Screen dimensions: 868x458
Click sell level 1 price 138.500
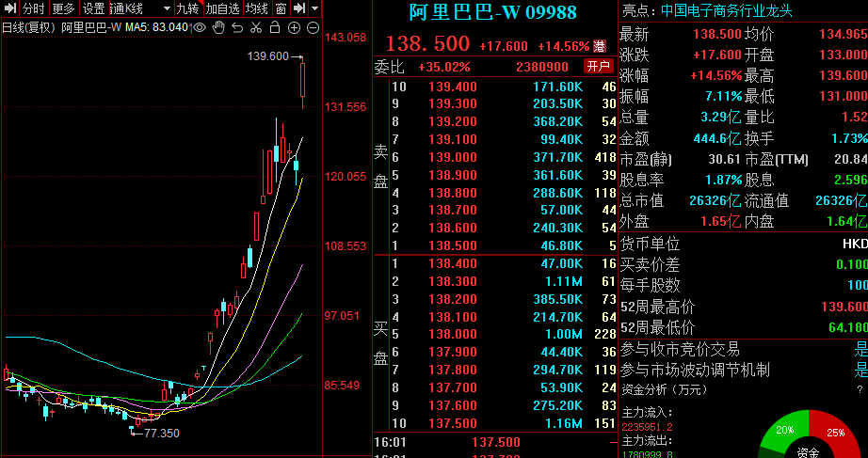pos(452,245)
